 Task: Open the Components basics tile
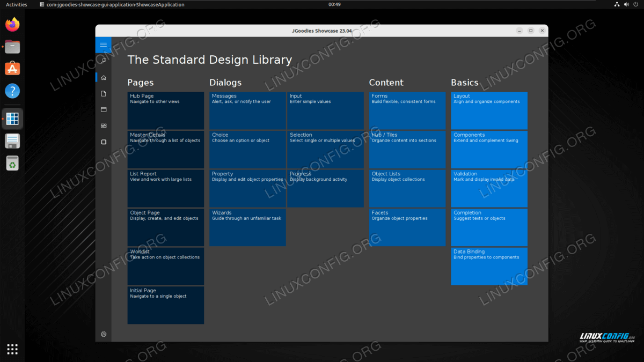tap(489, 150)
